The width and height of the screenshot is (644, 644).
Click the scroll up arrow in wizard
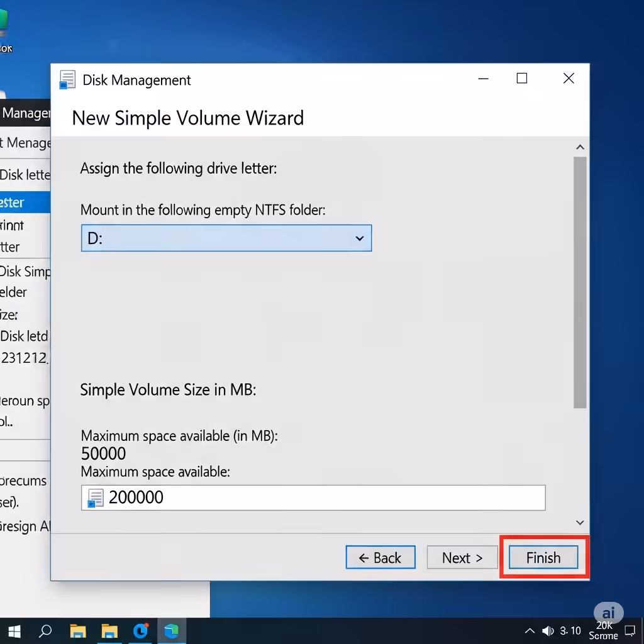tap(580, 147)
